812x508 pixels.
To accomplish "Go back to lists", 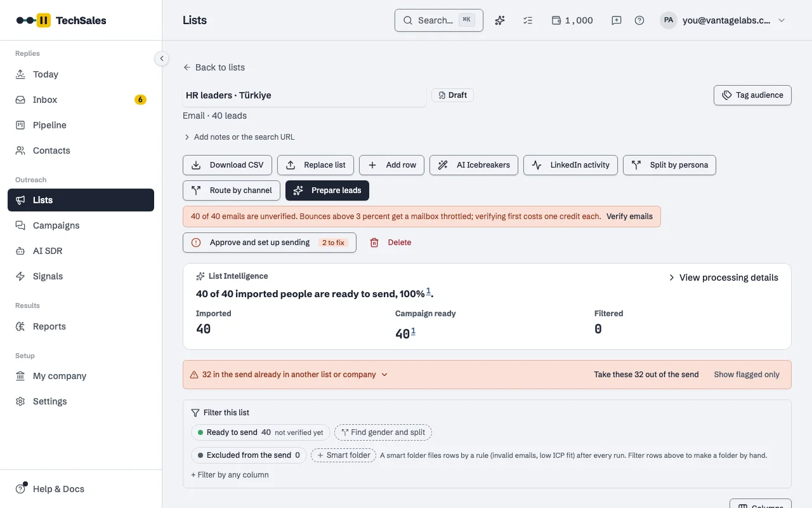I will [214, 67].
